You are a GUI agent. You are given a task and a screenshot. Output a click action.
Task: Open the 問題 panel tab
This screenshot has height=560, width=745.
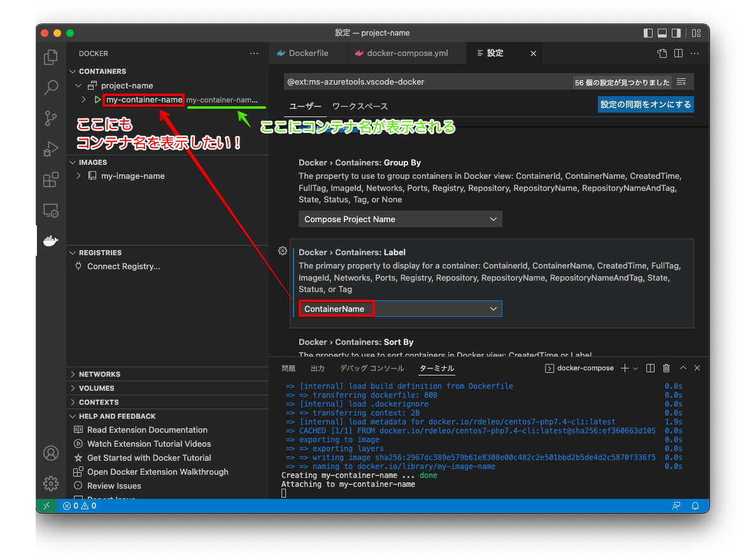point(288,368)
